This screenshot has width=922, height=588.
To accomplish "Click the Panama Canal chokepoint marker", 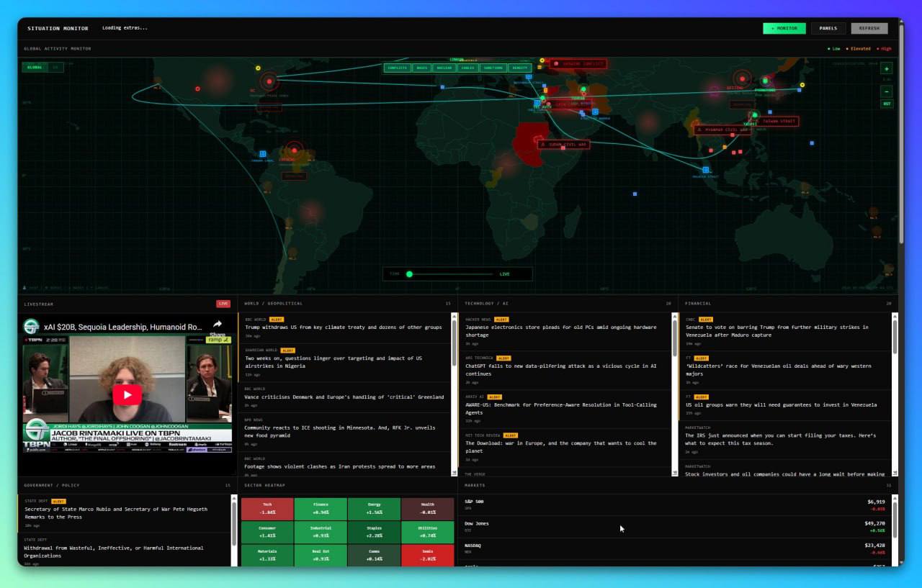I will pyautogui.click(x=263, y=154).
